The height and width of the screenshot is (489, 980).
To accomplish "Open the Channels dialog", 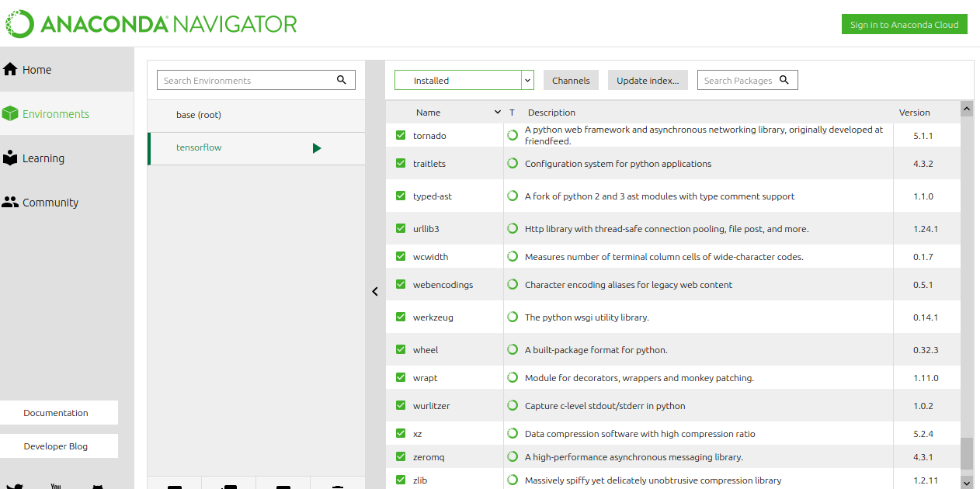I will coord(571,80).
